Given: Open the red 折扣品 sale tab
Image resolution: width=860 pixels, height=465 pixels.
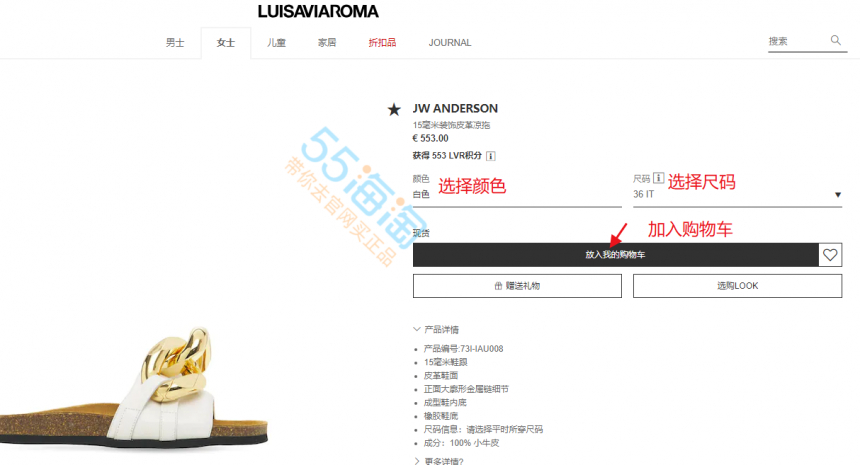Looking at the screenshot, I should [382, 43].
